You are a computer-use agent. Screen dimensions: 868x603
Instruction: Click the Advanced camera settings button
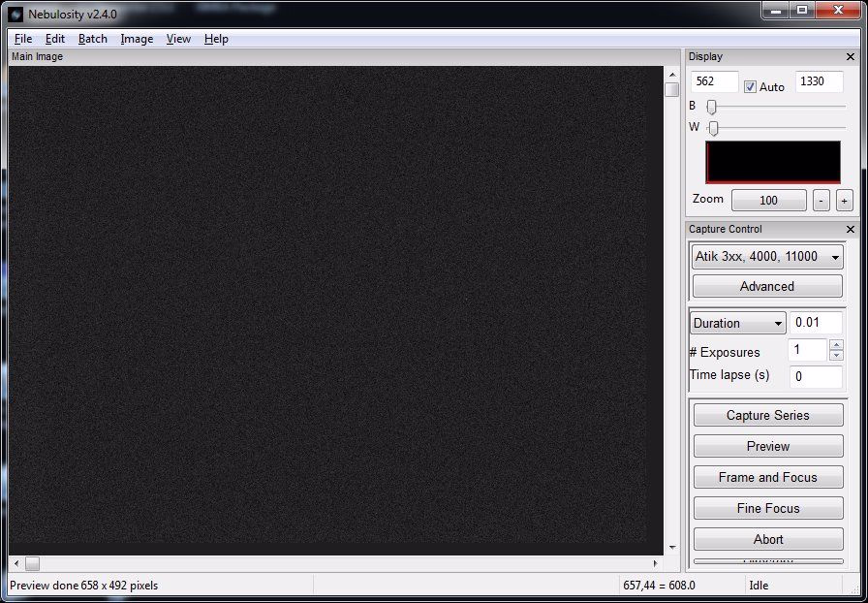point(767,286)
